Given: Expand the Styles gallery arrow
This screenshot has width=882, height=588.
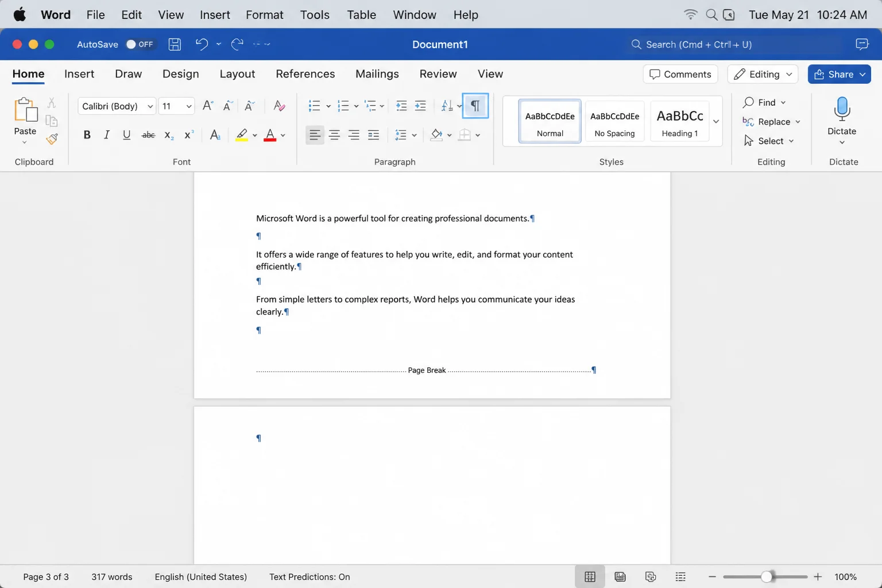Looking at the screenshot, I should [x=716, y=121].
